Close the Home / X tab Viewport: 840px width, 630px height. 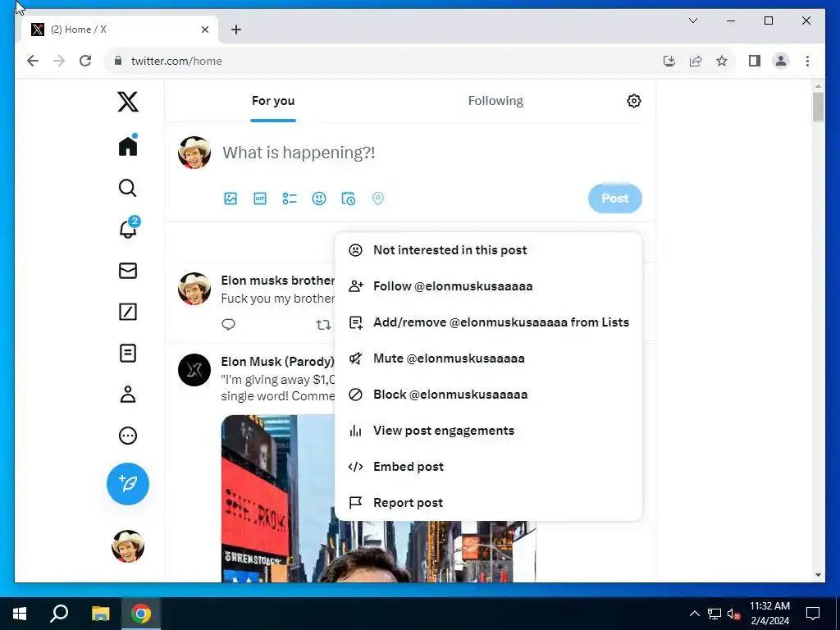pos(204,30)
